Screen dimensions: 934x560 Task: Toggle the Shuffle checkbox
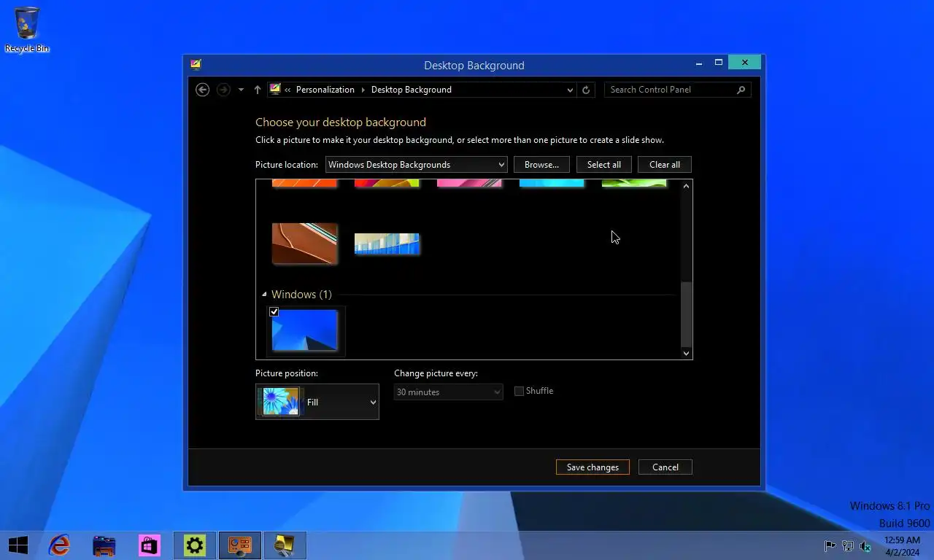click(519, 391)
